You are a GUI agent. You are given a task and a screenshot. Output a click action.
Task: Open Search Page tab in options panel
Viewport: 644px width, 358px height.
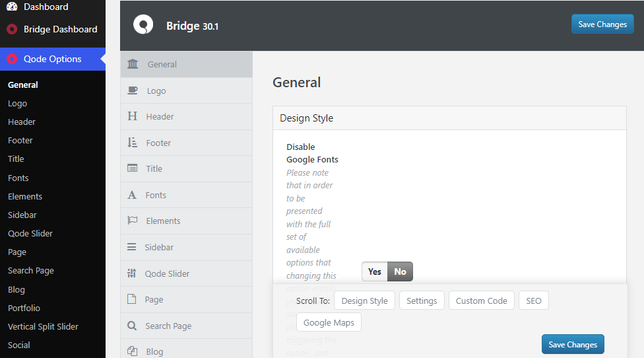coord(187,326)
